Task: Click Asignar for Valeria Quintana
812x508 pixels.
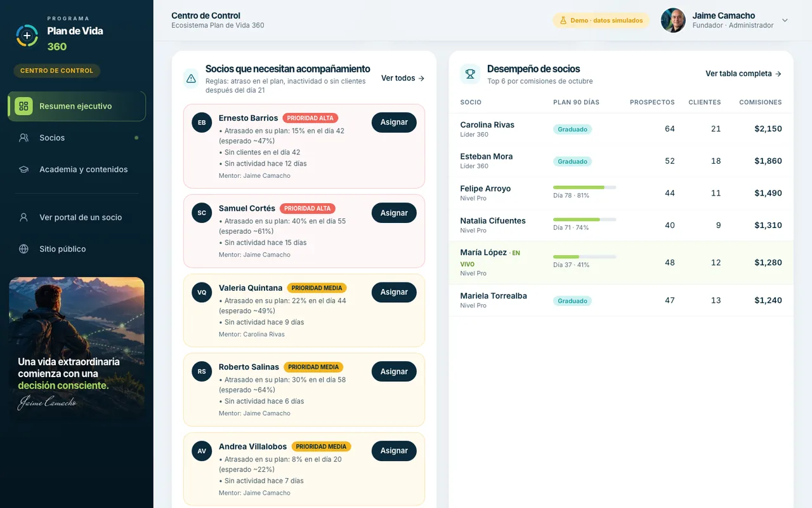Action: pos(394,292)
